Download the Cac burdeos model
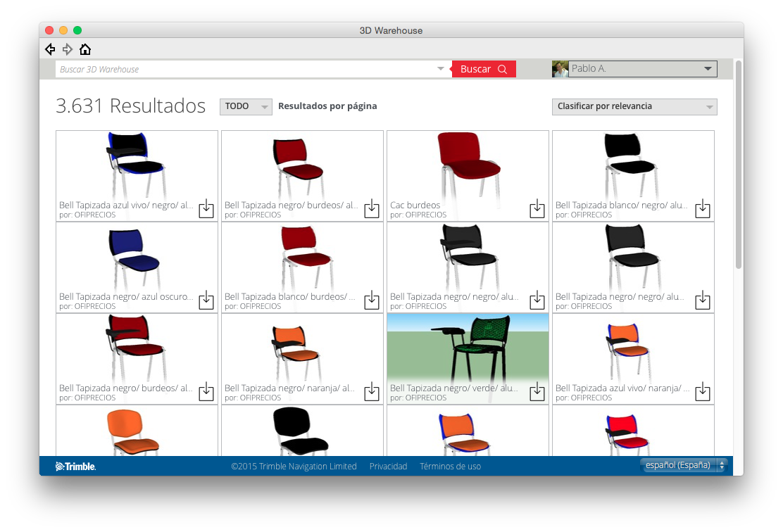Viewport: 783px width, 532px height. 537,208
